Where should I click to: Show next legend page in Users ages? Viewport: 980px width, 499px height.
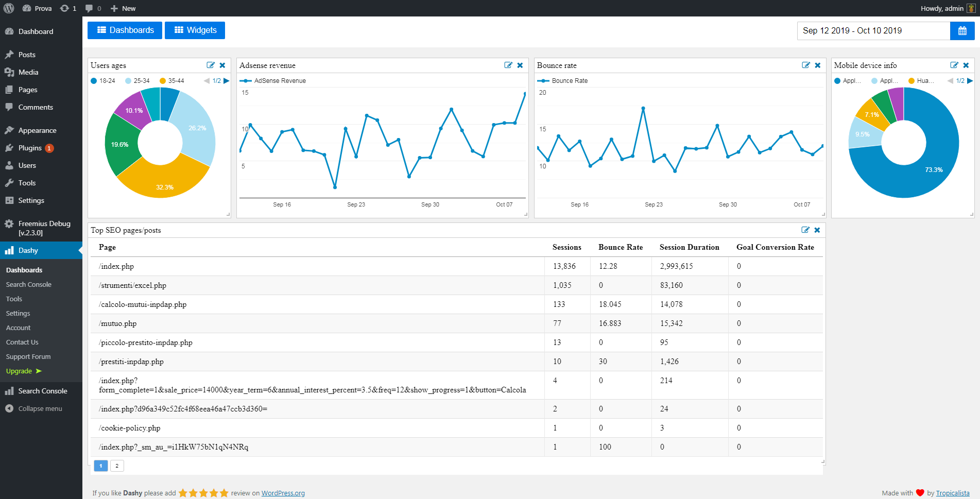(x=226, y=81)
